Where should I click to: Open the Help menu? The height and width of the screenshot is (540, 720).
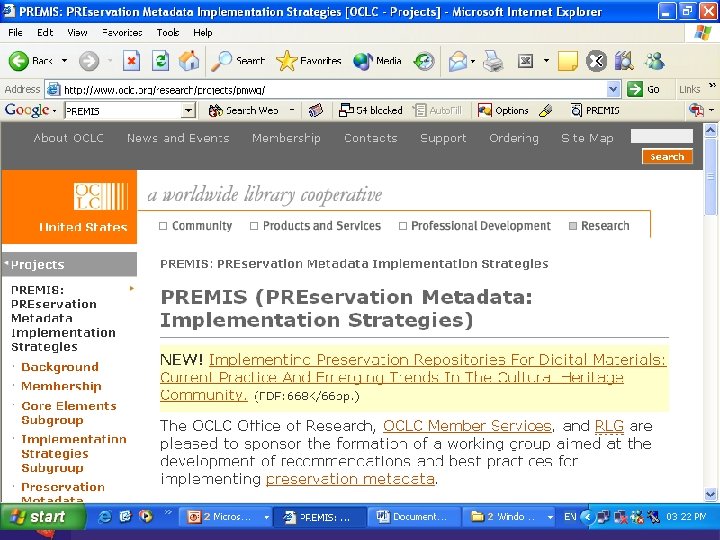[202, 33]
